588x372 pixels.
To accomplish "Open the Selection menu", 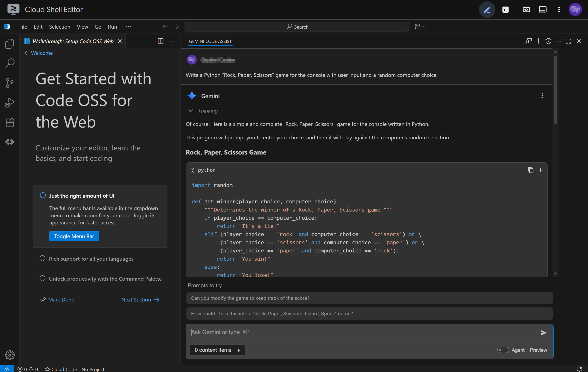I will click(x=60, y=27).
